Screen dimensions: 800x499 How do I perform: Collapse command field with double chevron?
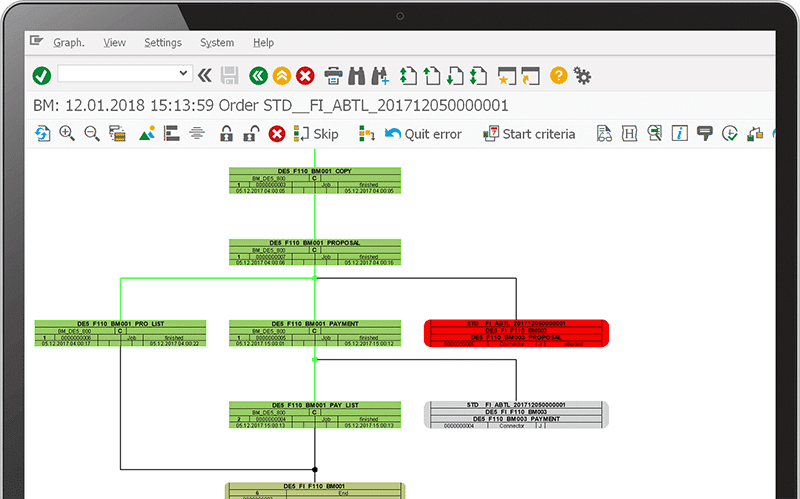click(205, 76)
